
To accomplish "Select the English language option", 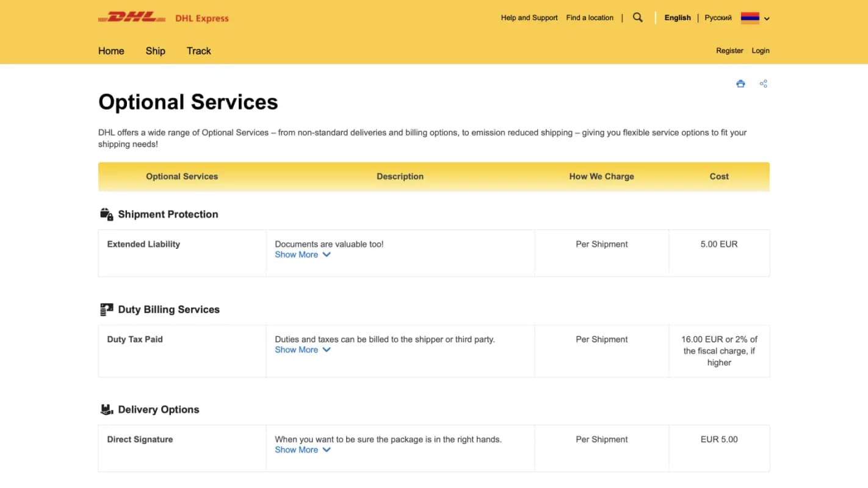I will (x=678, y=18).
